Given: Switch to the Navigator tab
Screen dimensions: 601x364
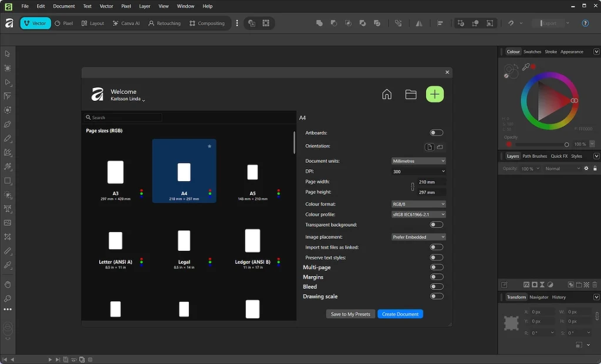Looking at the screenshot, I should pyautogui.click(x=539, y=297).
